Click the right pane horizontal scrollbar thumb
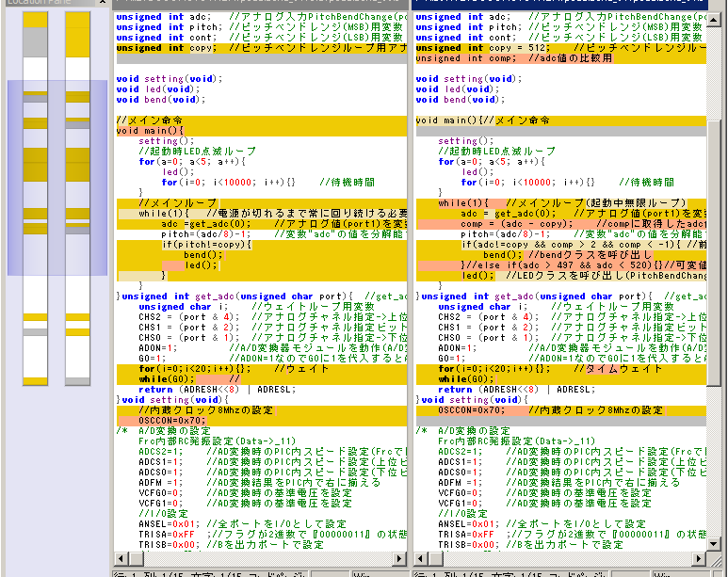Viewport: 728px width, 577px height. [436, 558]
